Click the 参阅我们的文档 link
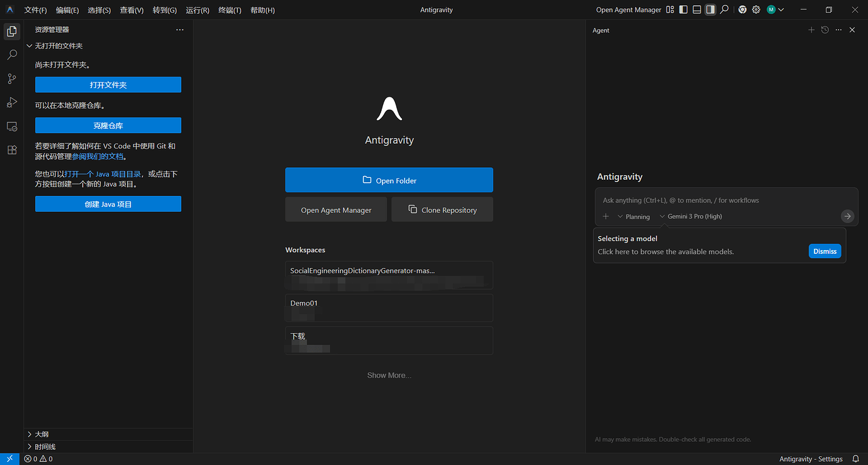 [98, 156]
